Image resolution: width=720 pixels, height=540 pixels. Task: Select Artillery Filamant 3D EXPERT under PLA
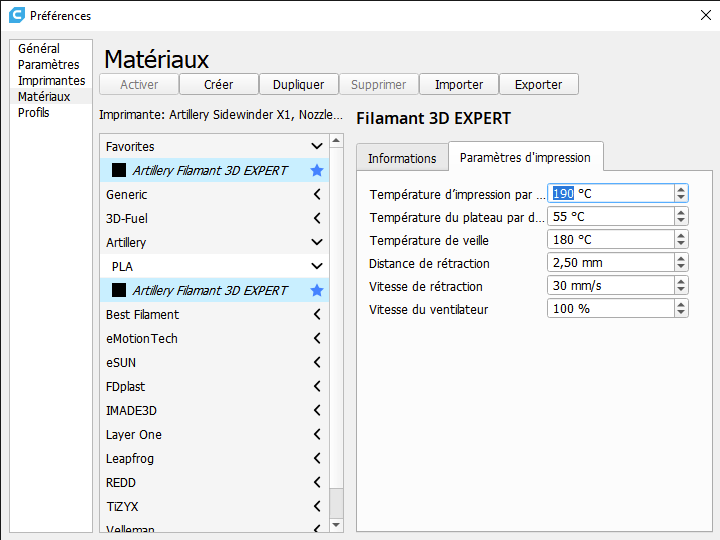(214, 290)
